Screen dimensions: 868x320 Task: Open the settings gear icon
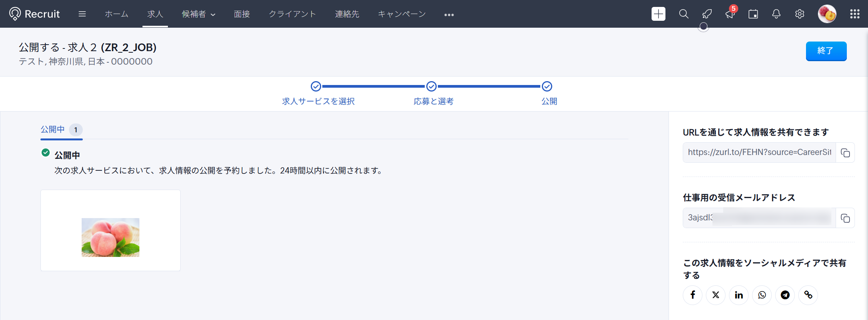pyautogui.click(x=799, y=14)
